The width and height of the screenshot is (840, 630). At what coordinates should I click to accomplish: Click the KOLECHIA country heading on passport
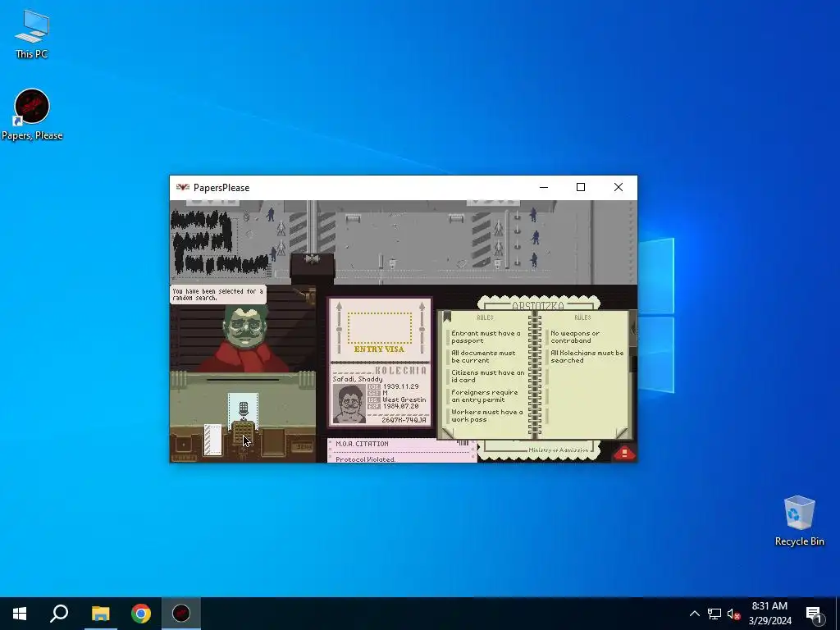pyautogui.click(x=400, y=370)
